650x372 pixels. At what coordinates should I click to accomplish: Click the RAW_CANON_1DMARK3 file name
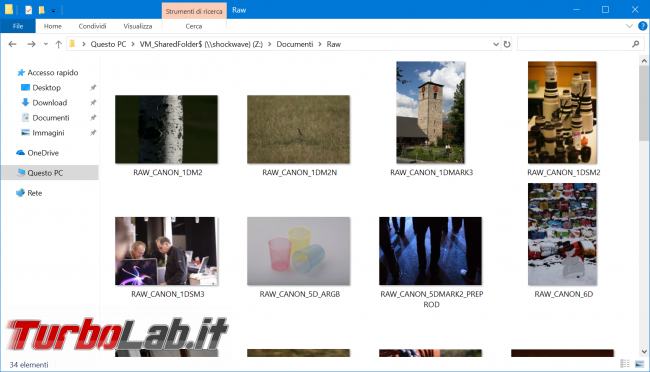[431, 173]
